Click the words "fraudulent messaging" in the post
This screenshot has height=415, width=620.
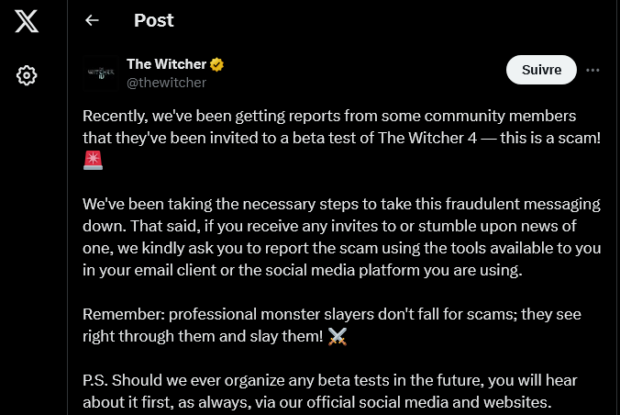point(523,204)
